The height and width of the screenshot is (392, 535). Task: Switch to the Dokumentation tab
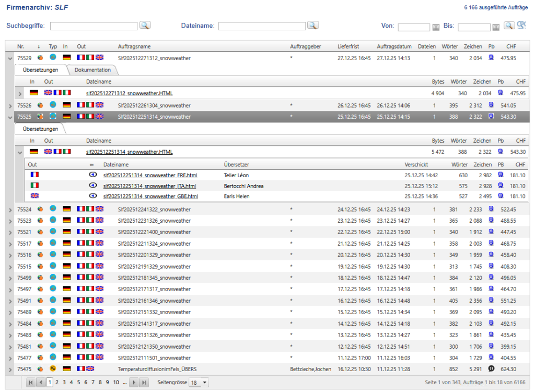(x=92, y=70)
